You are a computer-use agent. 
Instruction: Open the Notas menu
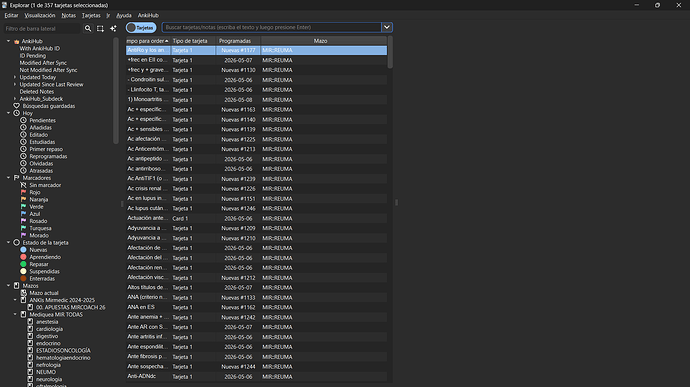click(68, 15)
